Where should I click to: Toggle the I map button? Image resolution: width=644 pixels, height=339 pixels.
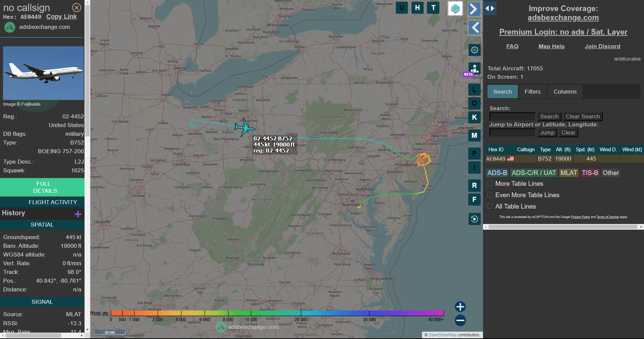click(x=474, y=167)
